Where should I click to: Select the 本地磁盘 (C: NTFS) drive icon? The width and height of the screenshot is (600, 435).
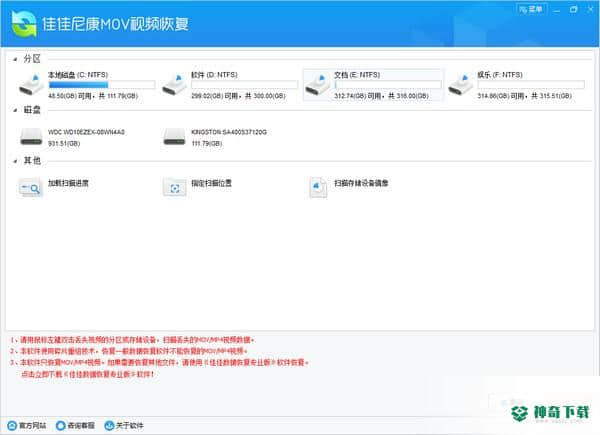[x=31, y=85]
